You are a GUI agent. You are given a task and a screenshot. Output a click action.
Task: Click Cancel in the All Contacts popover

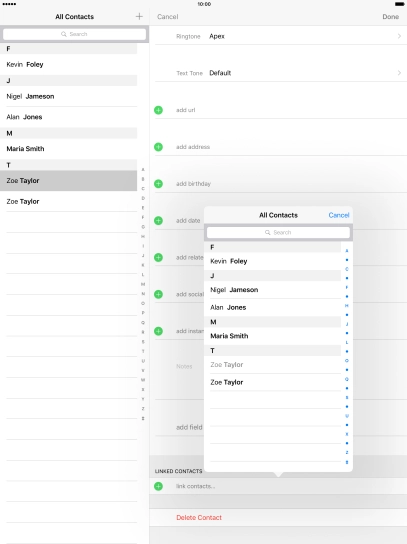coord(339,215)
